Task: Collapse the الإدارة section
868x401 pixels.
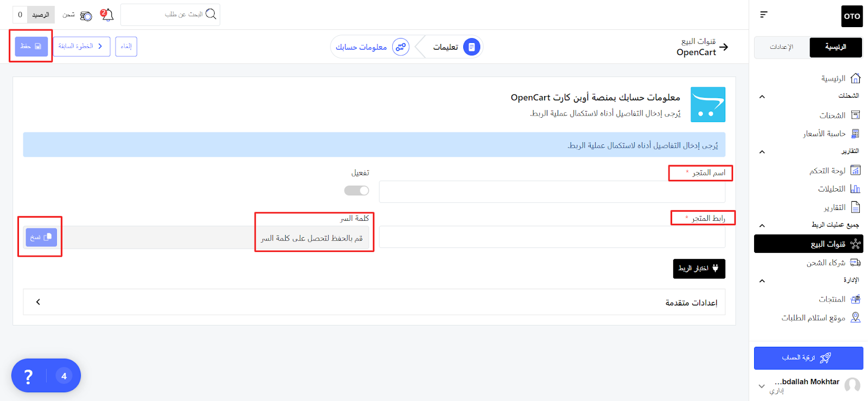Action: (762, 281)
